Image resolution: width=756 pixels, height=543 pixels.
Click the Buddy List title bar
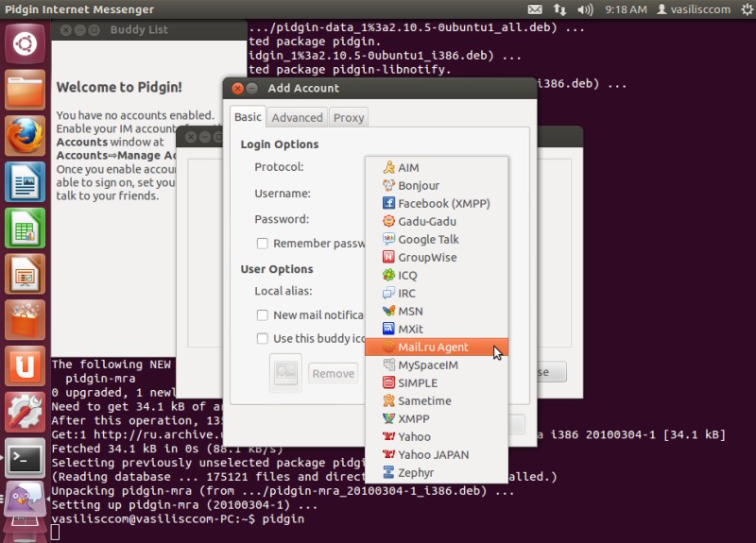149,30
